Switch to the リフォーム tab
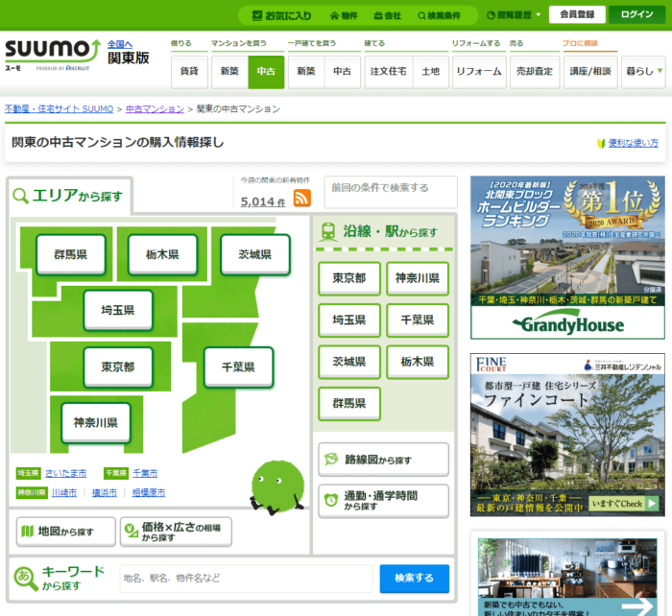The width and height of the screenshot is (672, 616). [478, 72]
